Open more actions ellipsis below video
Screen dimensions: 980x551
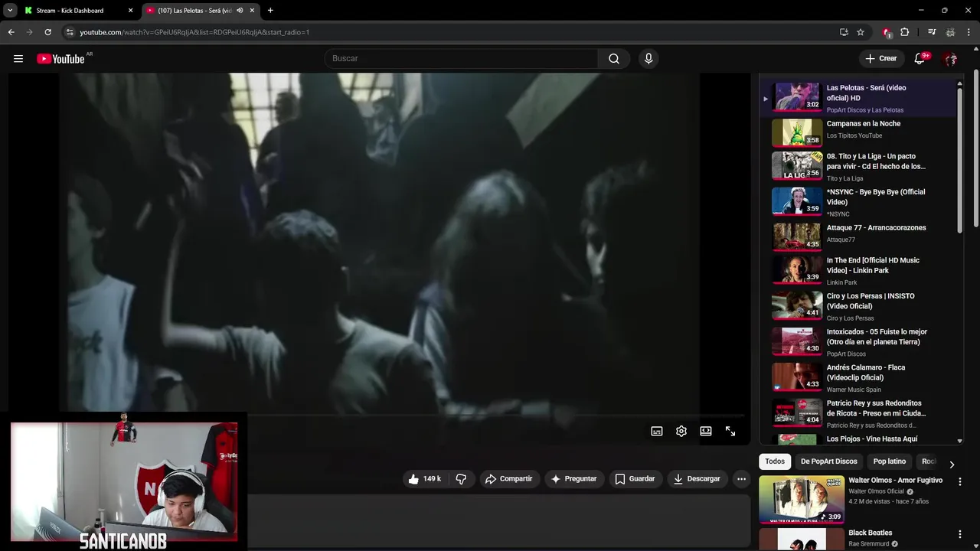click(741, 479)
